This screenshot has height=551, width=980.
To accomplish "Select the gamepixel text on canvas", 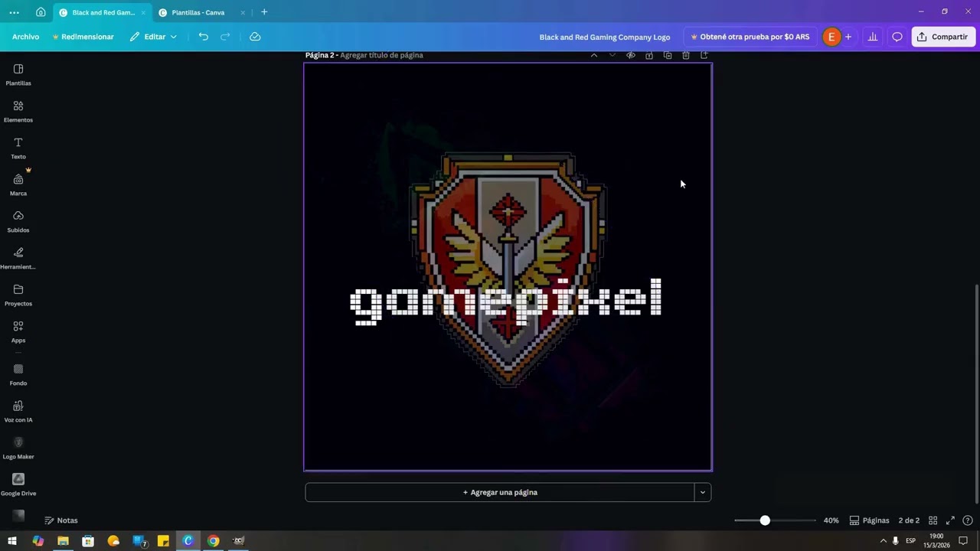I will pos(506,301).
